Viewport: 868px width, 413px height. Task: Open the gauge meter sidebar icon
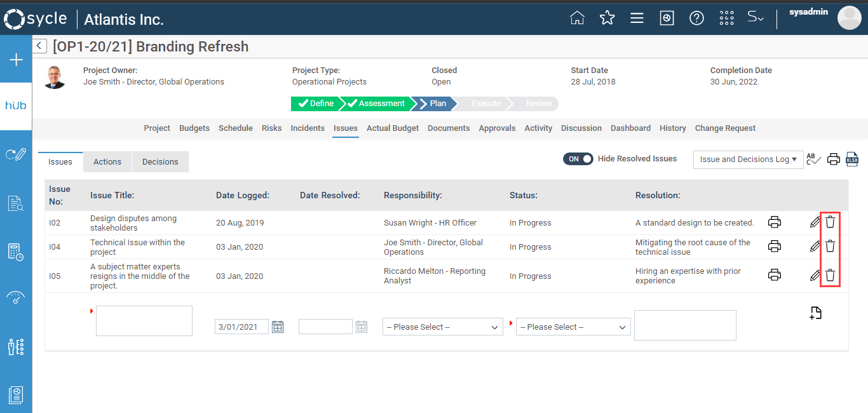(x=16, y=298)
